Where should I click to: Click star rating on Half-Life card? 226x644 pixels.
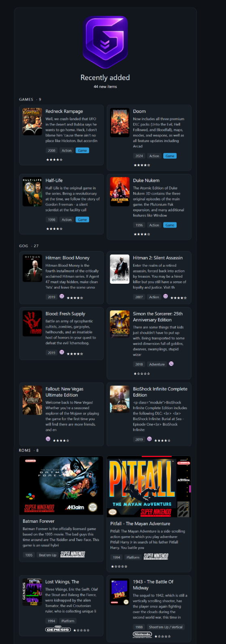tap(54, 229)
